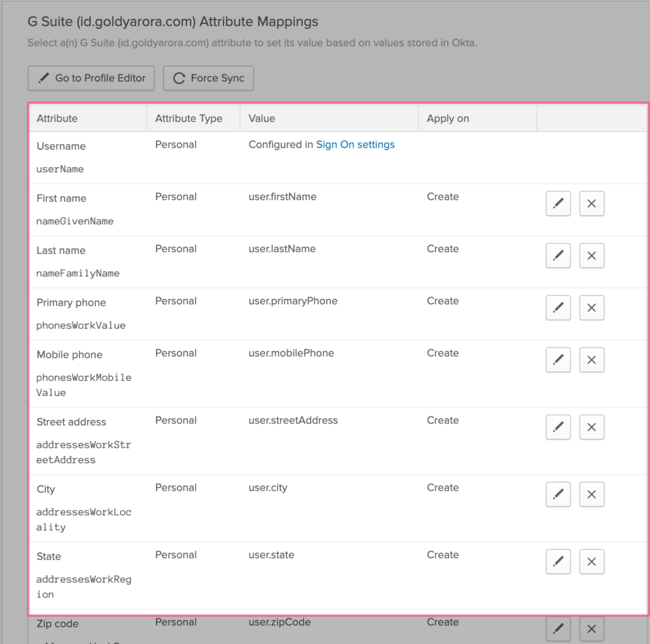Edit the Street address mapping
Screen dimensions: 650x644
click(x=558, y=427)
